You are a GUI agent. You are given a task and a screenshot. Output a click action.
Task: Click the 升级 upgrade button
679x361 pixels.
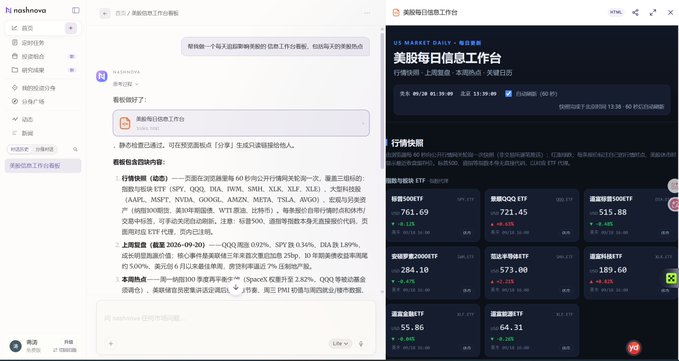coord(68,342)
